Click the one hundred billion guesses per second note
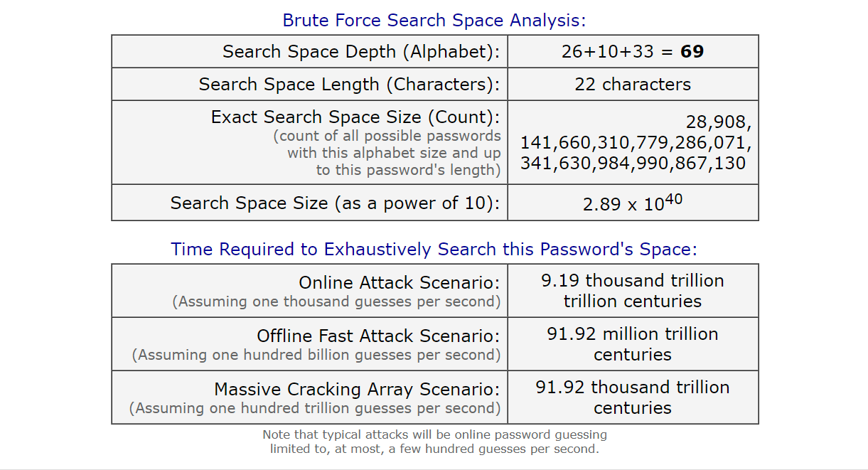Viewport: 868px width, 470px height. click(316, 355)
